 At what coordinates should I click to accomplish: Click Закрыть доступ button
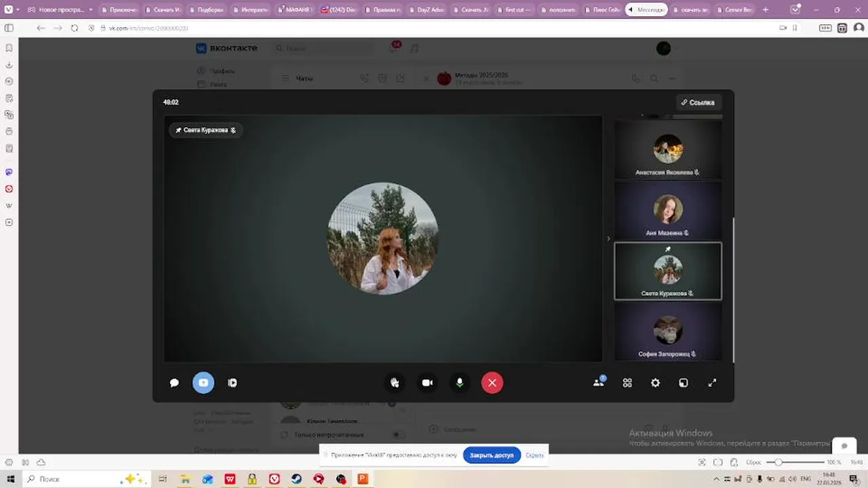(492, 455)
